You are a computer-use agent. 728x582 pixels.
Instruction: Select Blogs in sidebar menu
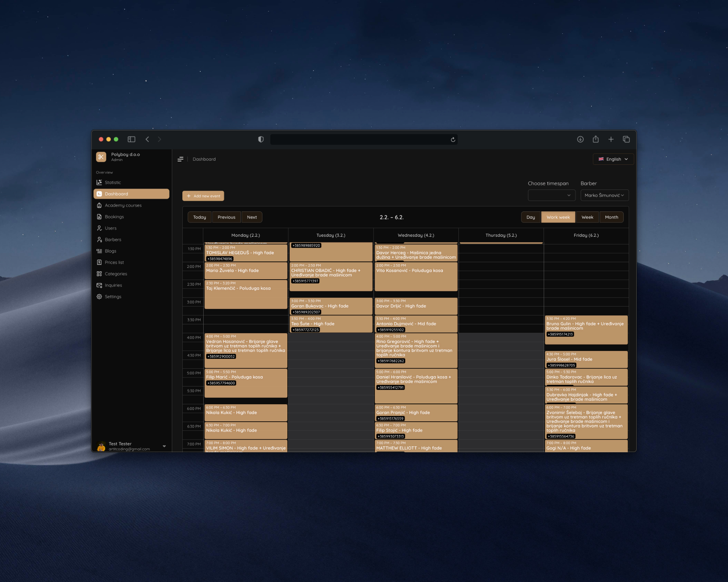point(110,251)
